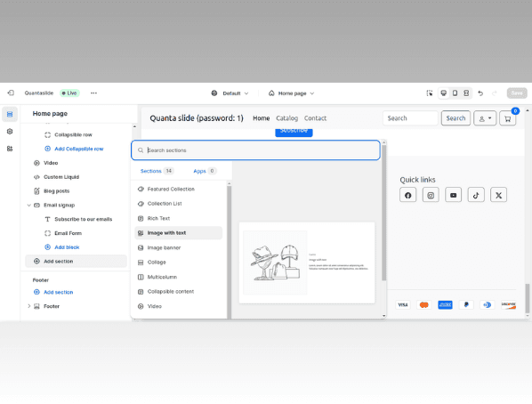The width and height of the screenshot is (532, 404).
Task: Click the X social icon
Action: (498, 195)
